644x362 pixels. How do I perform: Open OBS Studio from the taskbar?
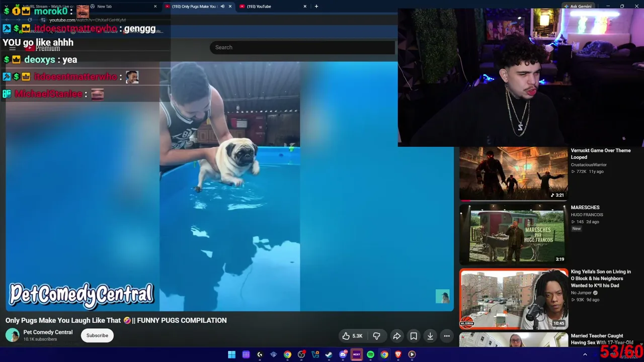tap(301, 354)
